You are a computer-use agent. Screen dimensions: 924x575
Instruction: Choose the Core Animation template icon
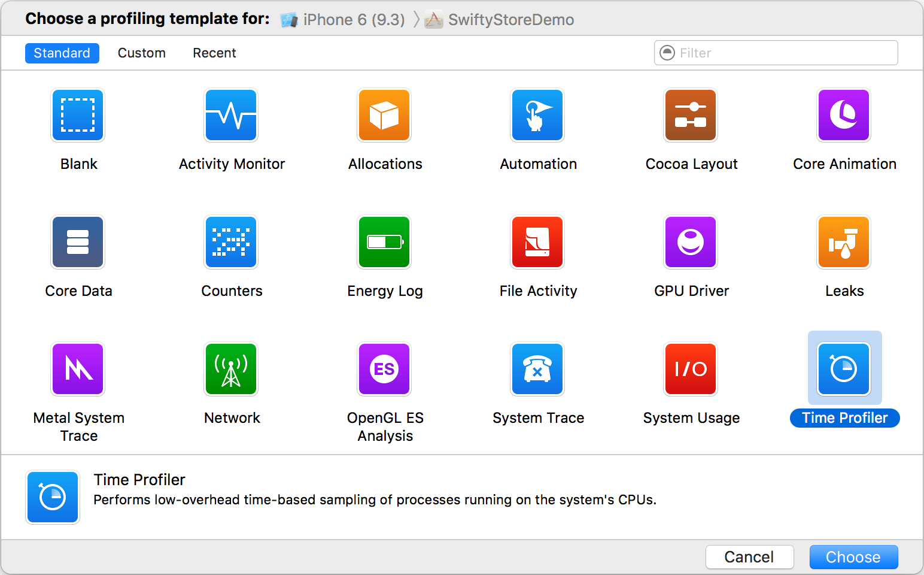[x=844, y=115]
